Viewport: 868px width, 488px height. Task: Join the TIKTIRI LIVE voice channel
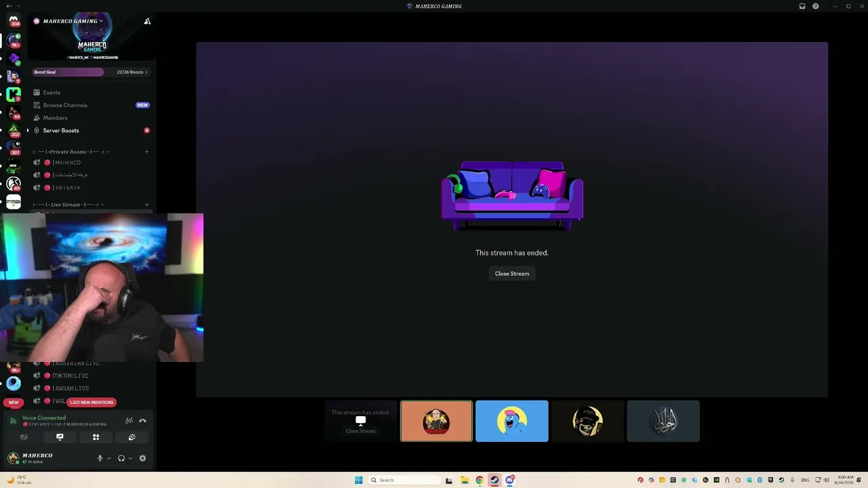click(x=92, y=375)
